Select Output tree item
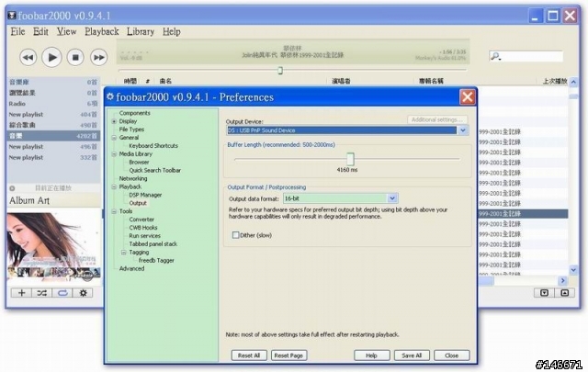The image size is (588, 372). click(138, 203)
